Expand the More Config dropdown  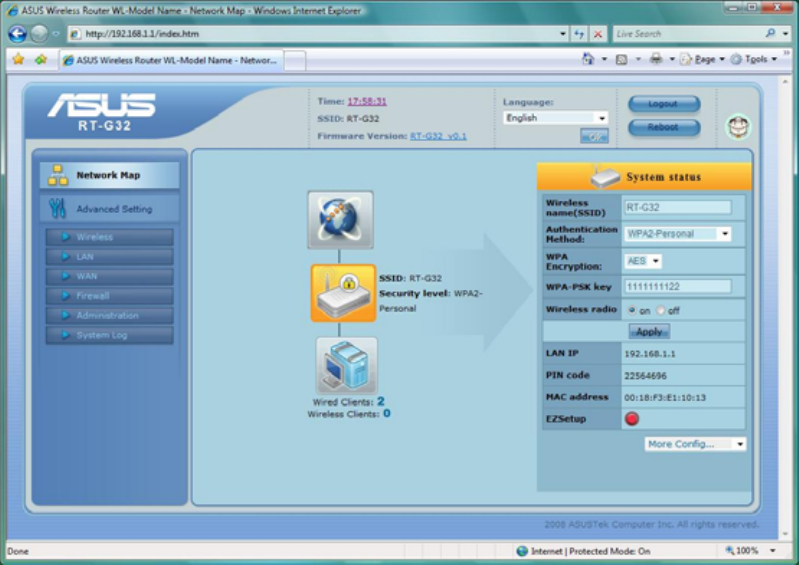(695, 444)
